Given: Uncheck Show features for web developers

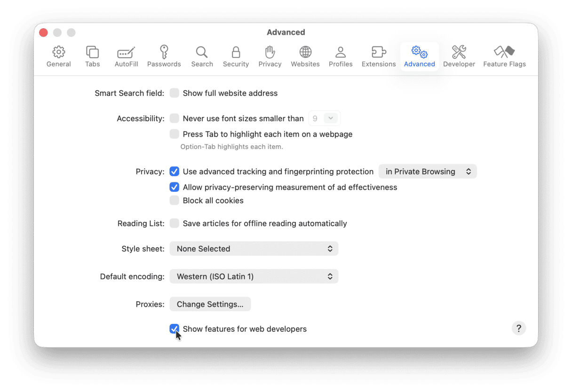Looking at the screenshot, I should click(175, 329).
